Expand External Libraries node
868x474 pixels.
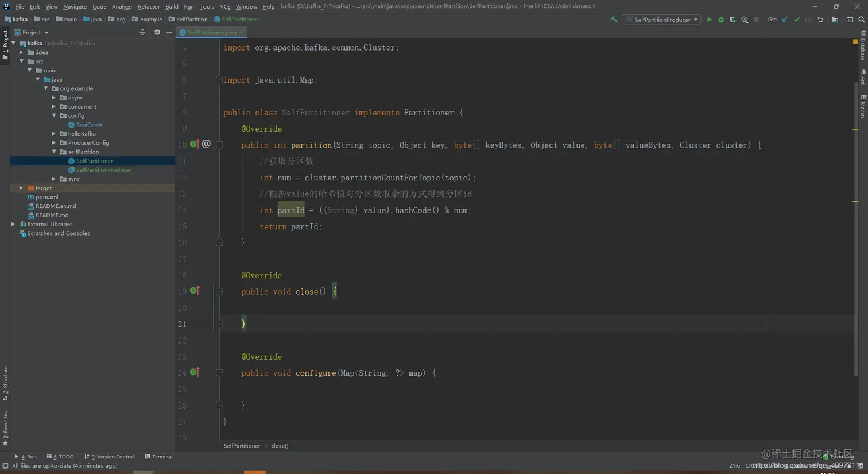tap(14, 224)
